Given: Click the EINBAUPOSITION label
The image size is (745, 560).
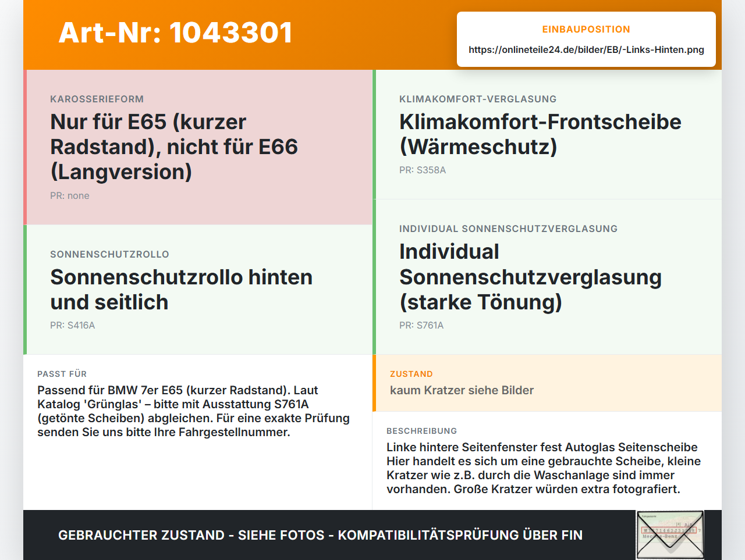Looking at the screenshot, I should tap(586, 29).
